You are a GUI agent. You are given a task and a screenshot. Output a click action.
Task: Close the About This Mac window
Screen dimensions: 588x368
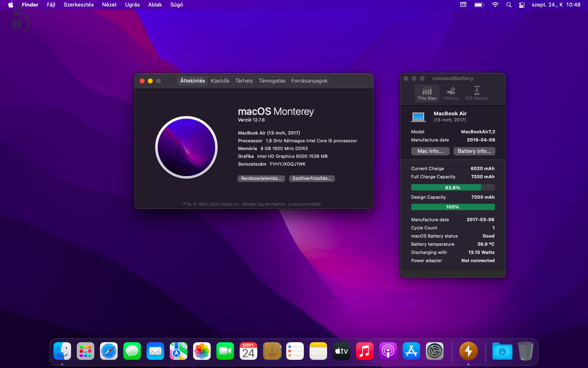[142, 81]
